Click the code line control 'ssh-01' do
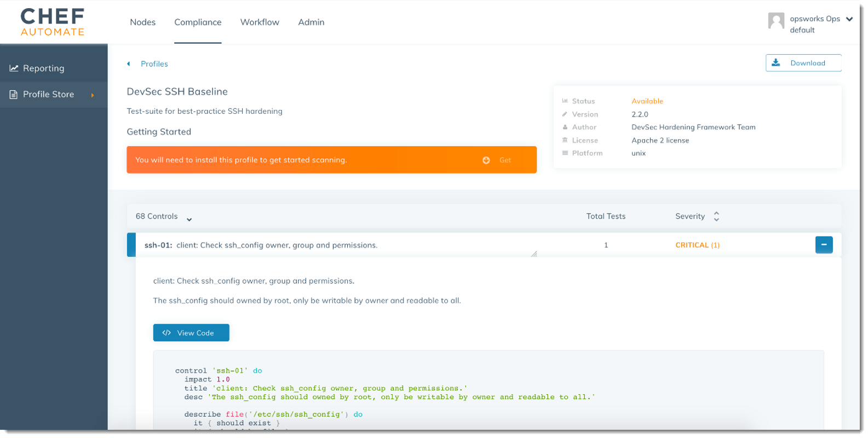Image resolution: width=868 pixels, height=438 pixels. click(219, 371)
